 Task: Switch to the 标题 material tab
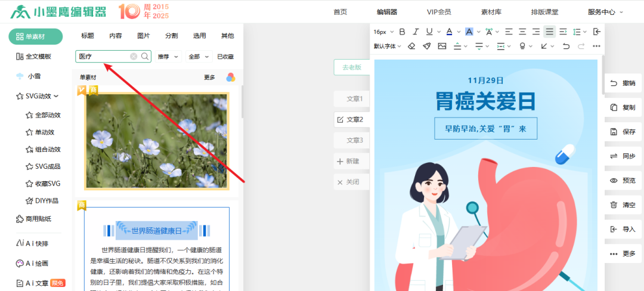88,36
